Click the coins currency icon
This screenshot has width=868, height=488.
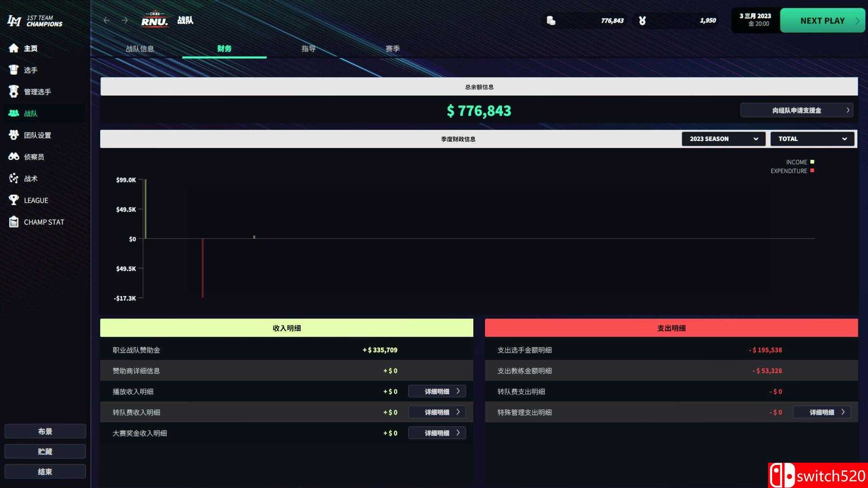[x=551, y=20]
